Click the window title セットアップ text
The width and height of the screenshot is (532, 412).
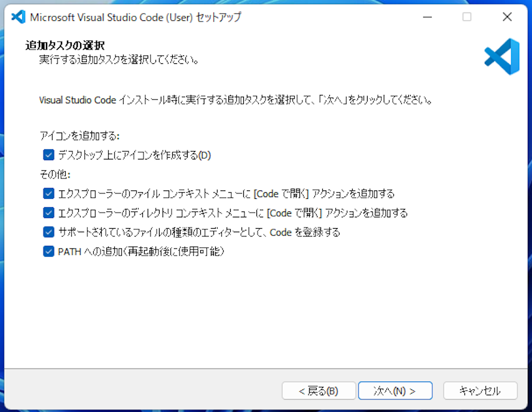tap(136, 17)
